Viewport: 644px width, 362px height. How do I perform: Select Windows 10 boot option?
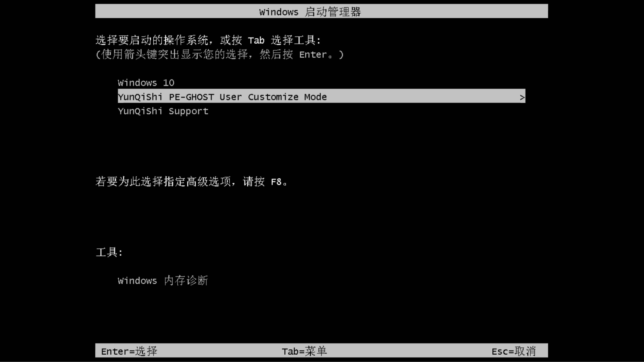(146, 83)
